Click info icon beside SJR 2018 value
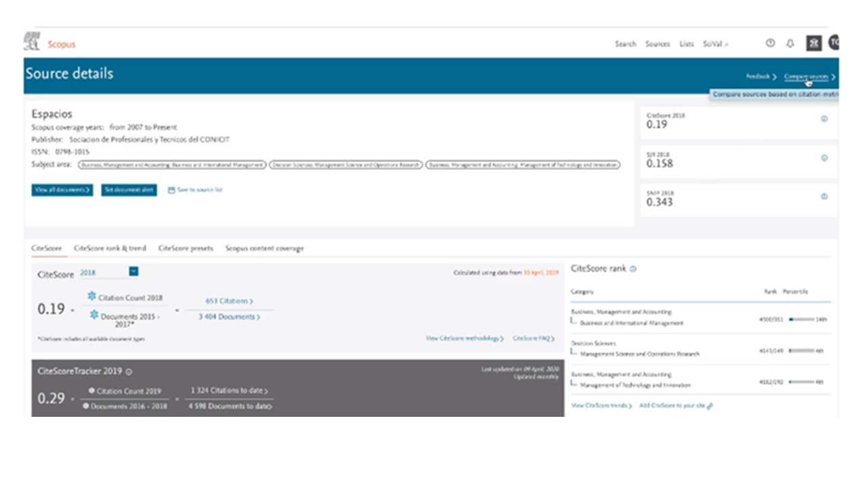This screenshot has height=488, width=868. [x=824, y=158]
